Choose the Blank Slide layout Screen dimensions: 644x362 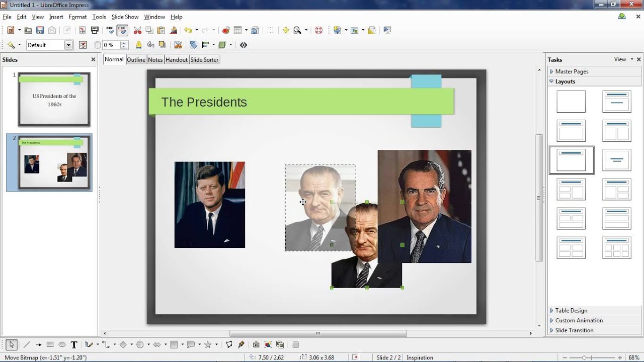coord(571,102)
